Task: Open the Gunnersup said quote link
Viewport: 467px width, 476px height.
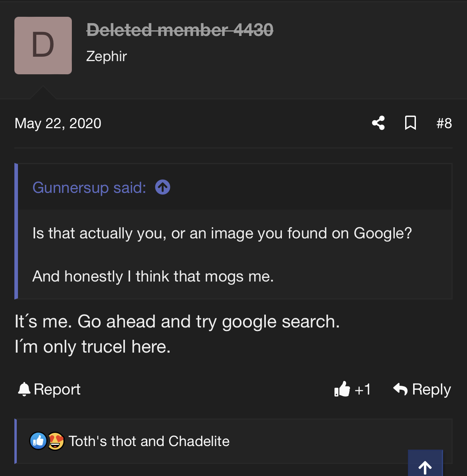Action: point(89,188)
